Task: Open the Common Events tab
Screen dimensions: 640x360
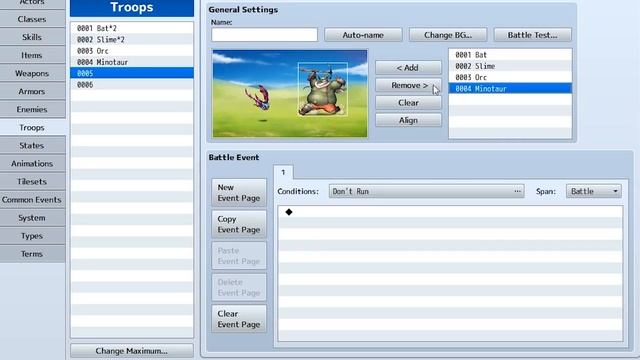Action: coord(32,200)
